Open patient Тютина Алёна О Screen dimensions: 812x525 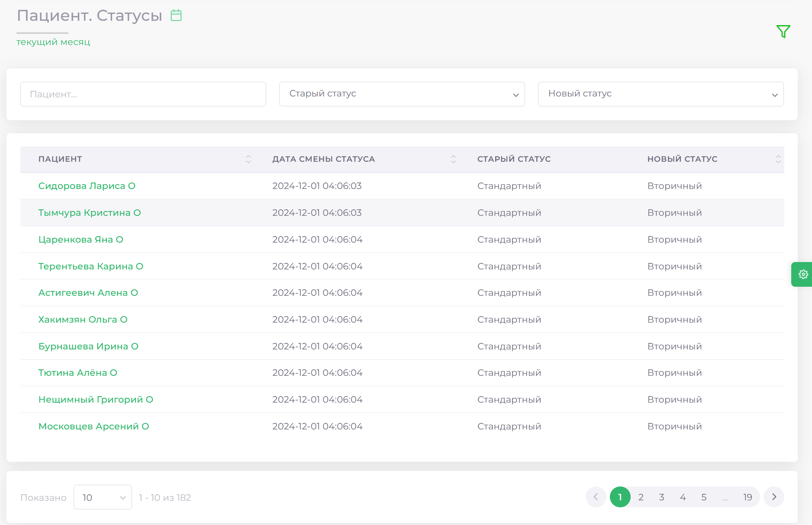coord(78,373)
